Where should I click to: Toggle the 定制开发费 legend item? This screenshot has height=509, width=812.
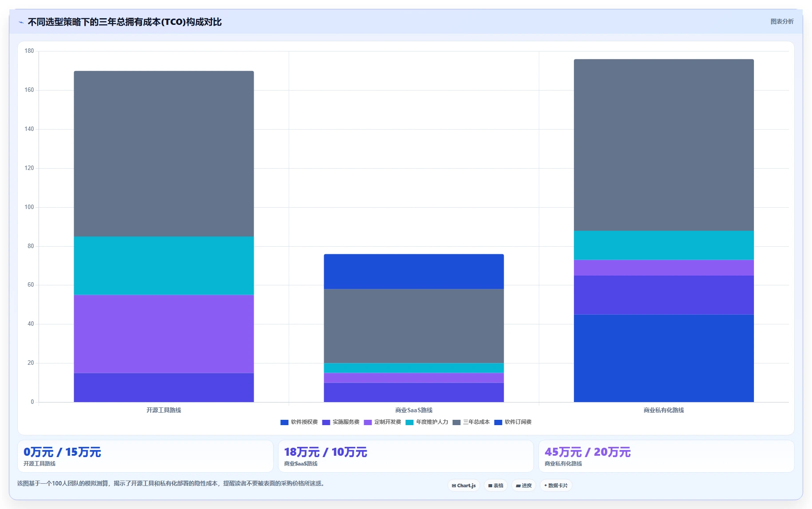(382, 422)
